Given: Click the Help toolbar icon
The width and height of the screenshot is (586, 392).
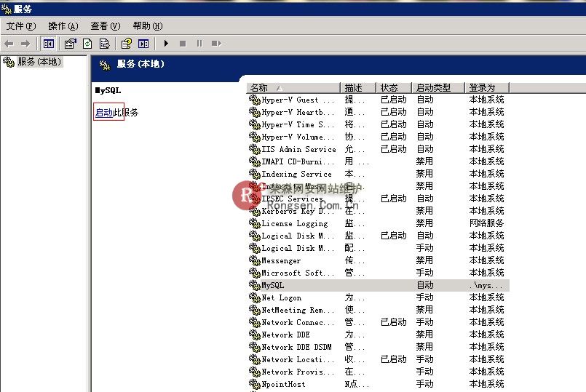Looking at the screenshot, I should pyautogui.click(x=127, y=44).
